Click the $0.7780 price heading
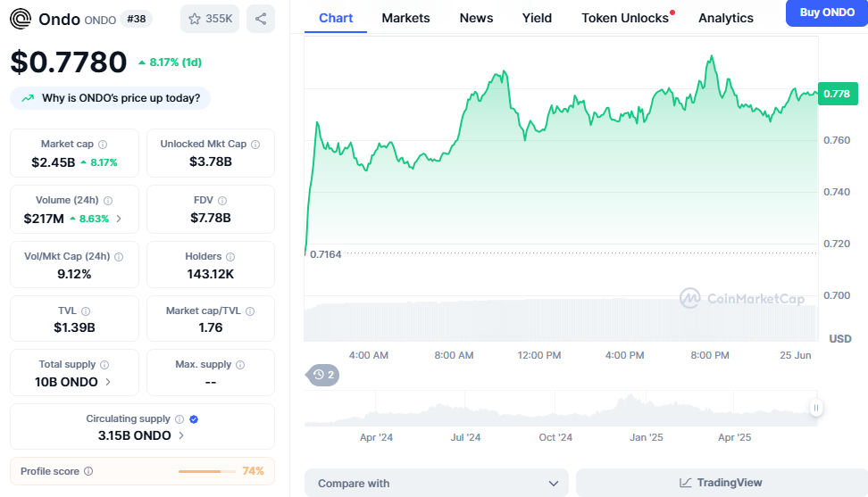The height and width of the screenshot is (497, 868). 69,62
